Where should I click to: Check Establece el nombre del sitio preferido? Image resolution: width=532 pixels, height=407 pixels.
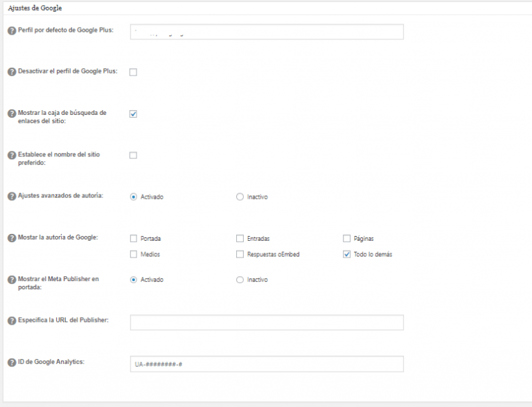tap(133, 155)
